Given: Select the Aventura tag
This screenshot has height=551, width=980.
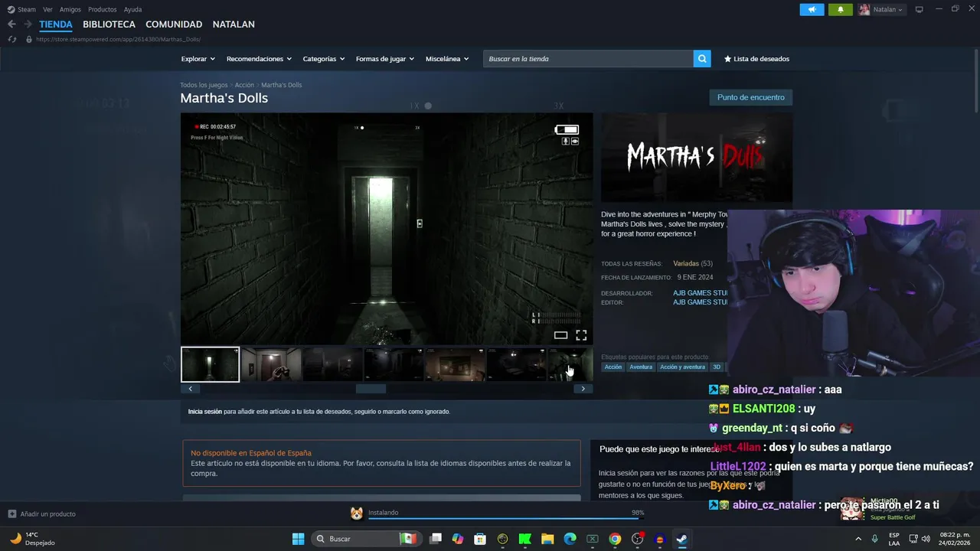Looking at the screenshot, I should click(x=641, y=367).
